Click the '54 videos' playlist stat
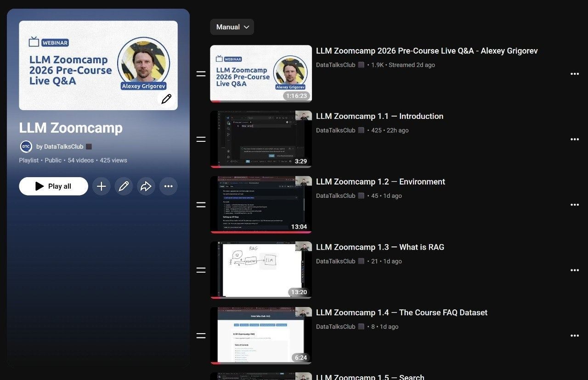The image size is (588, 380). tap(81, 161)
